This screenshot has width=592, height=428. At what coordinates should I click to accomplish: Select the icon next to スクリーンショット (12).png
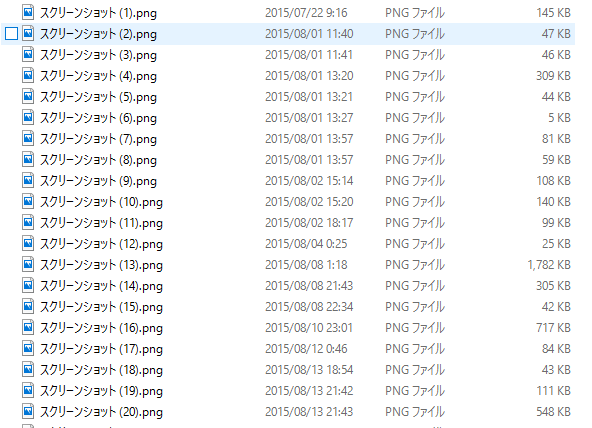[28, 244]
